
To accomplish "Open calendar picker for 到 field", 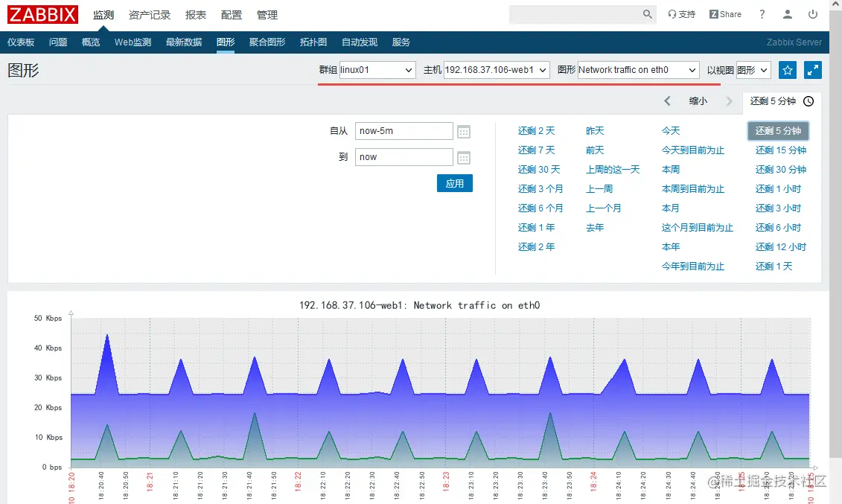I will pyautogui.click(x=463, y=158).
